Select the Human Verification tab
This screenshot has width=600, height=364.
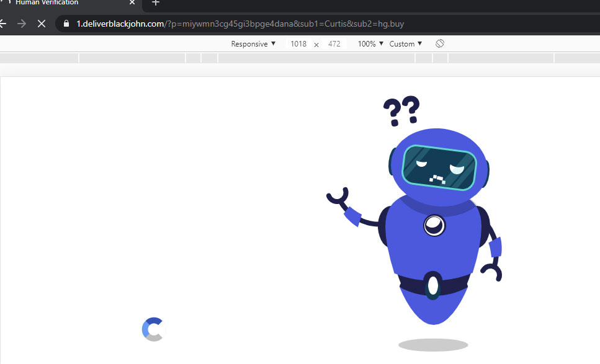point(71,3)
